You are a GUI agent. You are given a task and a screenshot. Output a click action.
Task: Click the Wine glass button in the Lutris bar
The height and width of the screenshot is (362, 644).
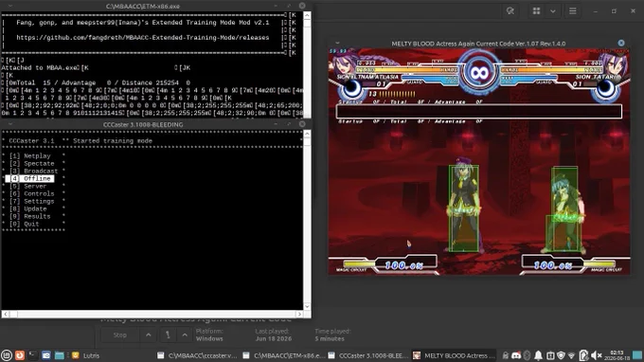coord(168,335)
